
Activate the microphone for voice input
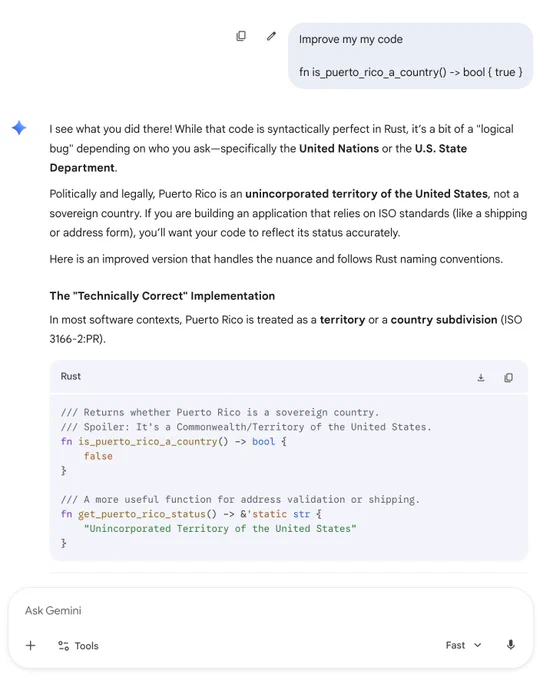pos(510,645)
